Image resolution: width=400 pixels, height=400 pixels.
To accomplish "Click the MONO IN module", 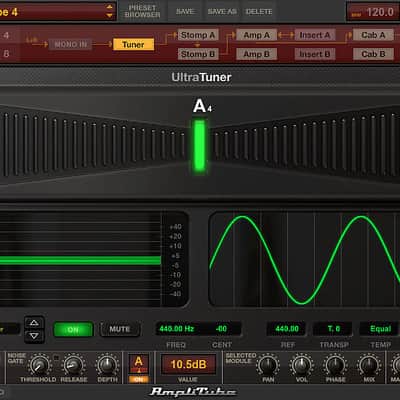I will (x=70, y=44).
